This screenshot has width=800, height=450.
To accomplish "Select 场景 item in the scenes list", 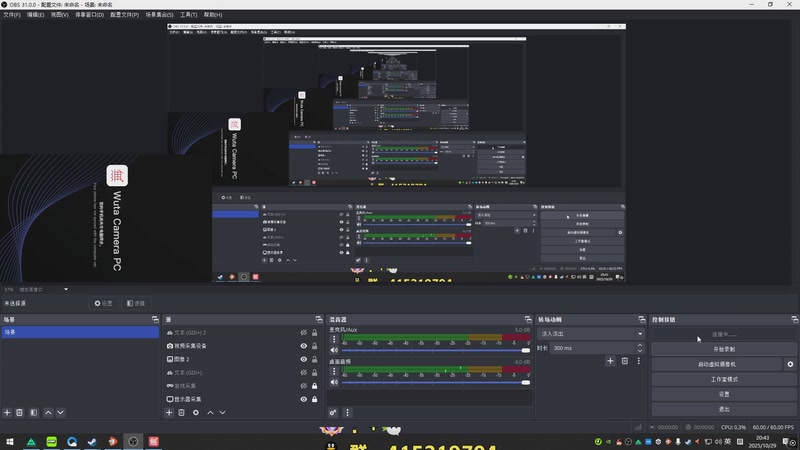I will point(80,332).
